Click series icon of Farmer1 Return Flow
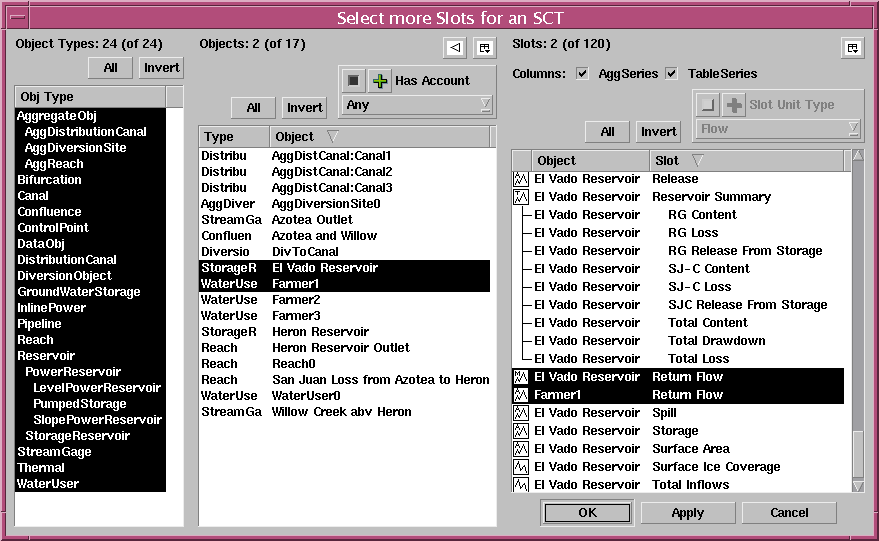879x541 pixels. 521,395
